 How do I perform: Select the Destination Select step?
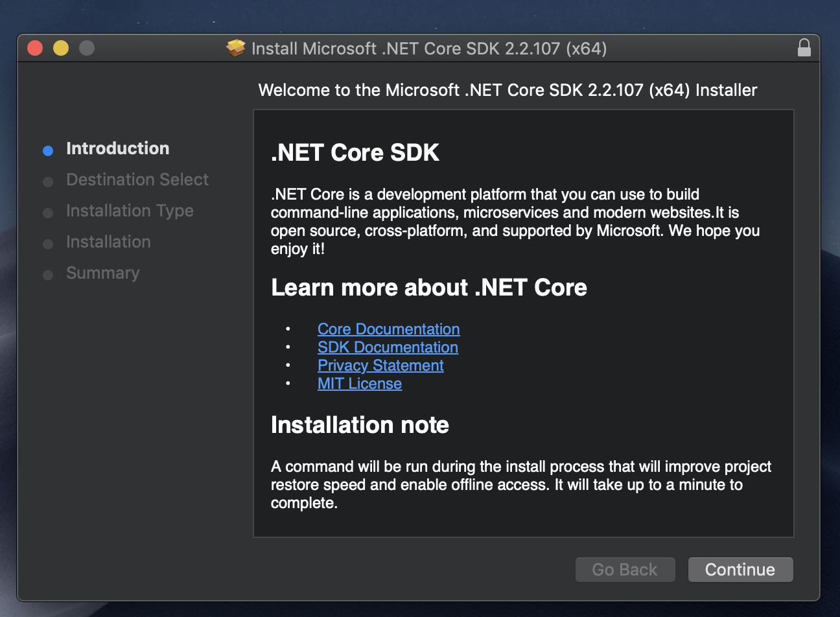[137, 180]
